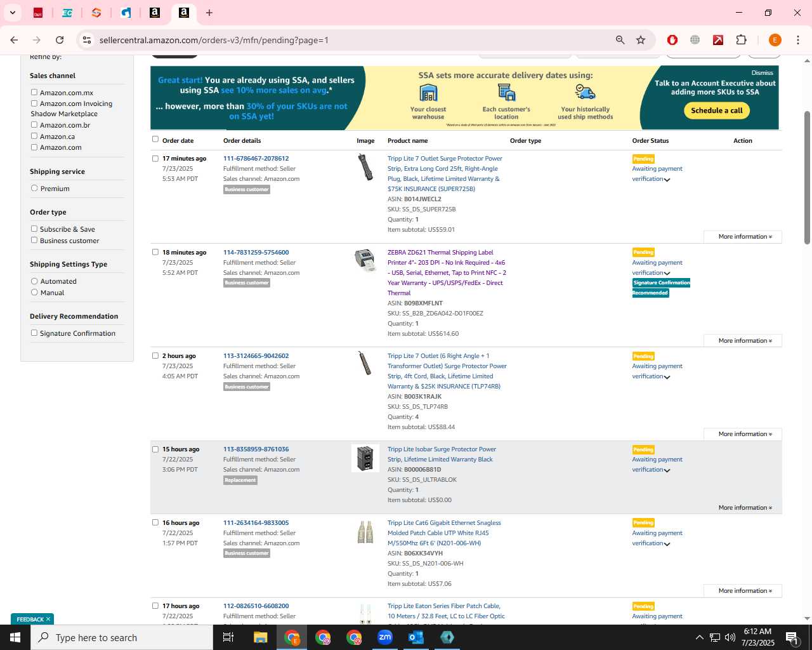This screenshot has width=812, height=650.
Task: Expand More information for order 113-8358959-8761036
Action: click(745, 508)
